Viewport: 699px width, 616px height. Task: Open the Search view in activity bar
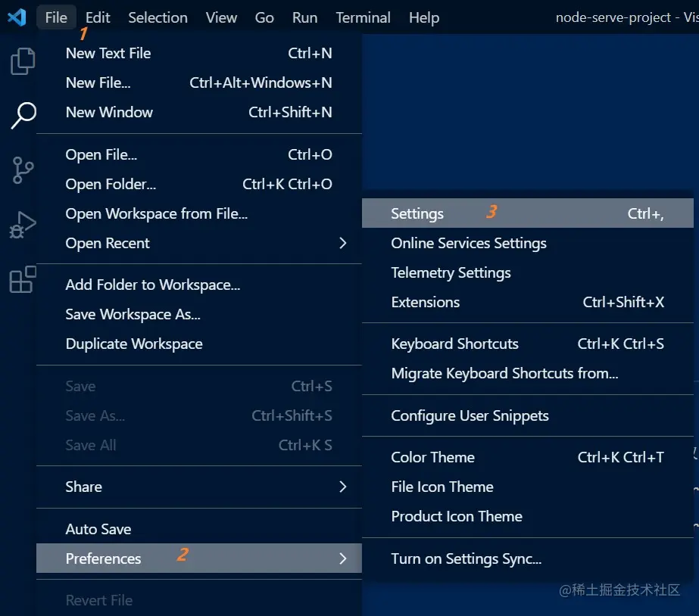pyautogui.click(x=23, y=115)
